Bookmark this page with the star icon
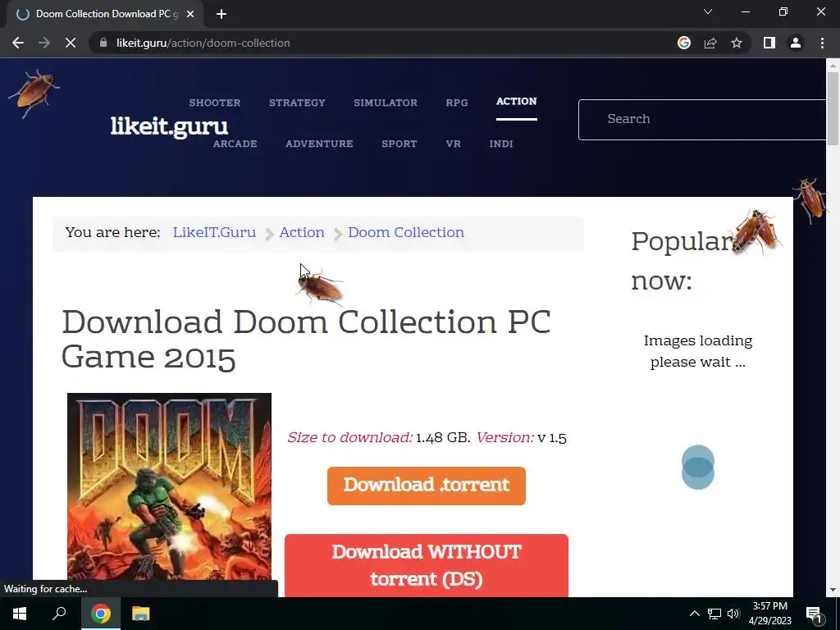This screenshot has height=630, width=840. (x=737, y=43)
